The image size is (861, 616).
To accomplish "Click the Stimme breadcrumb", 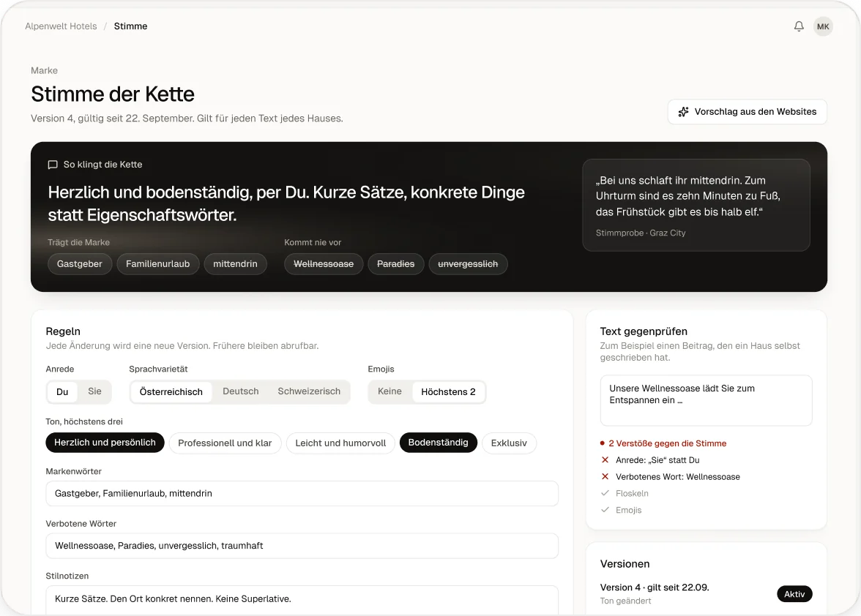I will pos(130,26).
